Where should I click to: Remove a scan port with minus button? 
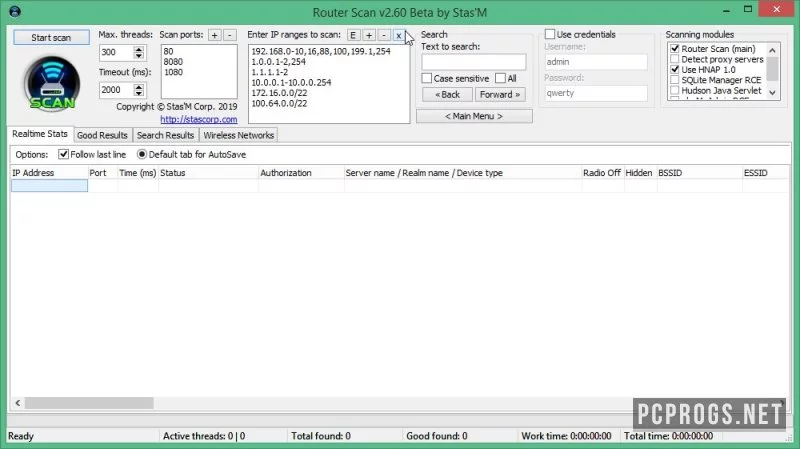coord(230,35)
